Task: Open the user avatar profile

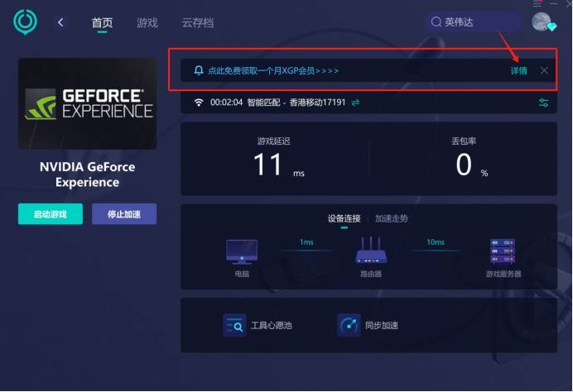Action: pyautogui.click(x=542, y=22)
